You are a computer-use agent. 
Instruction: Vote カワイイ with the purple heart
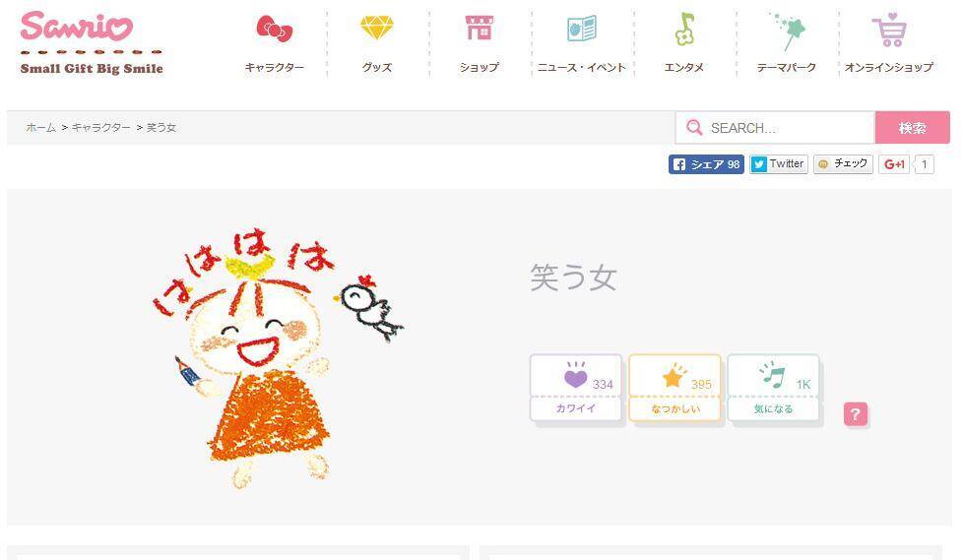[x=575, y=388]
